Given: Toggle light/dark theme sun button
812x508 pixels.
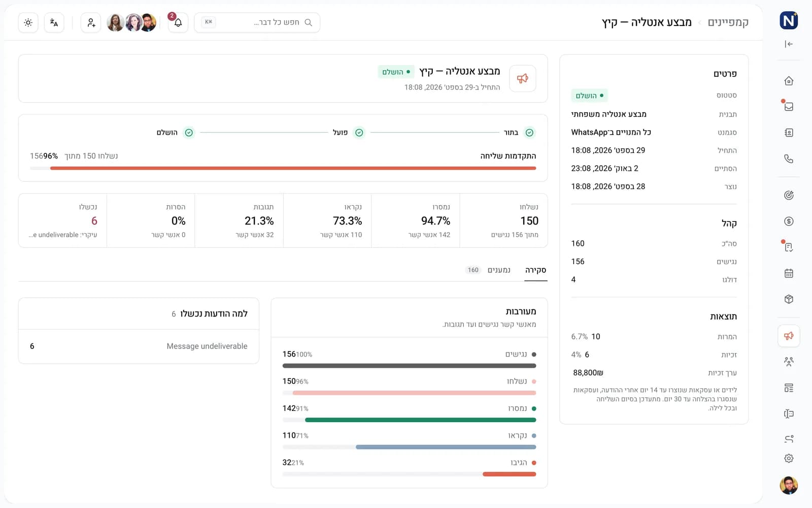Looking at the screenshot, I should click(x=28, y=22).
